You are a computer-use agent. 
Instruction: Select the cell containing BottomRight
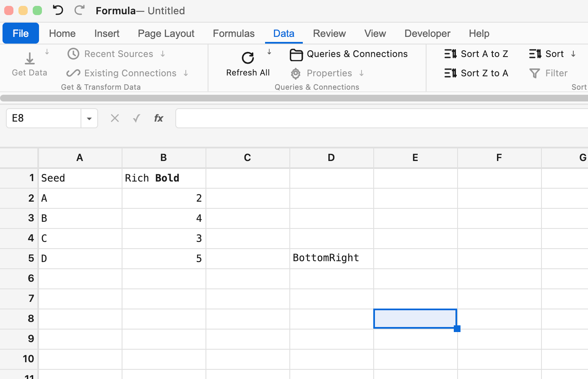[x=331, y=258]
